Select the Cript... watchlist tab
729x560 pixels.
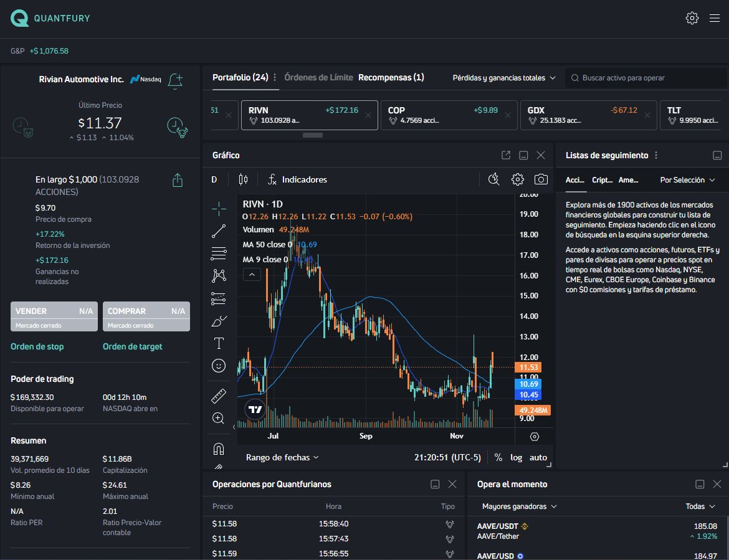tap(602, 180)
